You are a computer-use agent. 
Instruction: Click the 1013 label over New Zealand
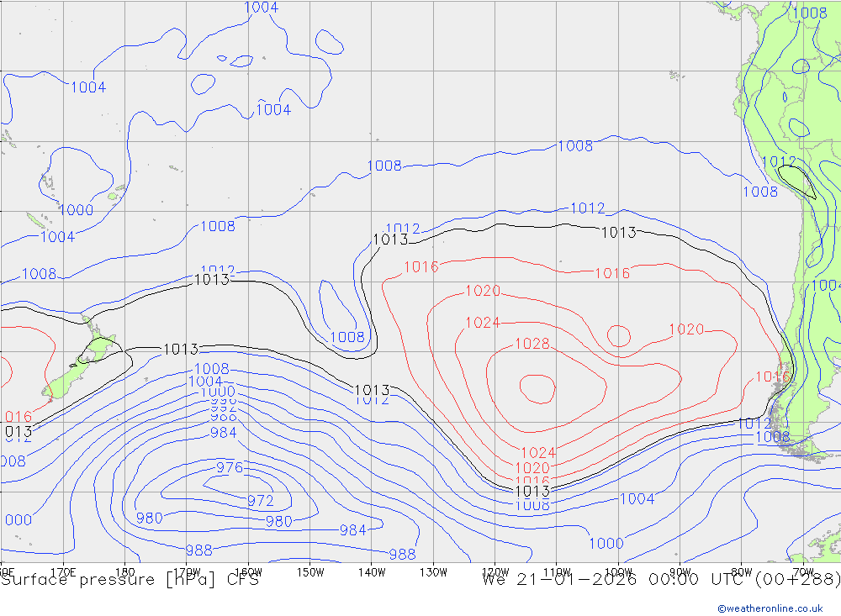point(181,350)
